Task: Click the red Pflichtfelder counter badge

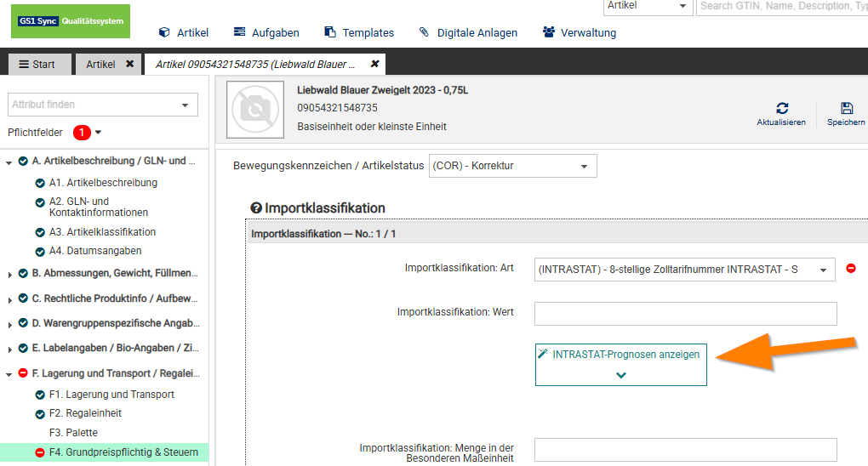Action: 82,133
